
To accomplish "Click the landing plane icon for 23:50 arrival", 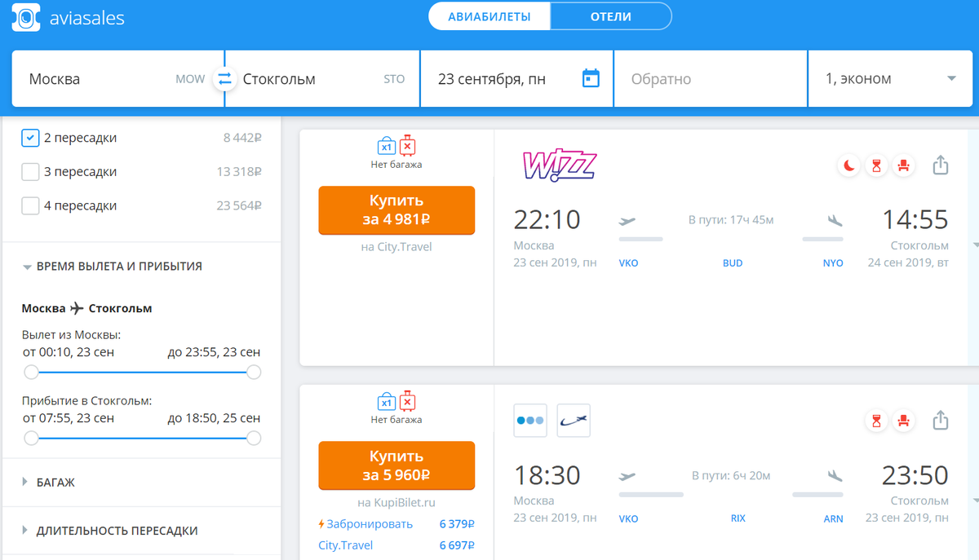I will click(834, 475).
